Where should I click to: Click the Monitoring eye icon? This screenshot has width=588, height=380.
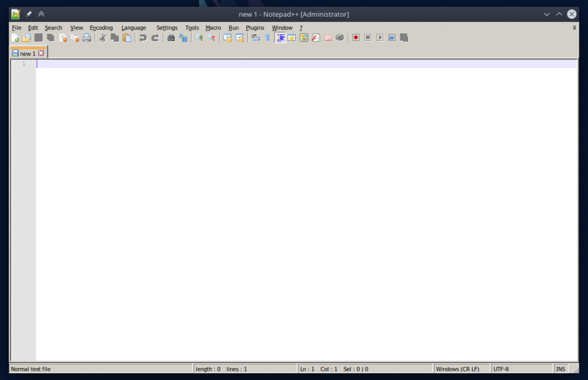click(x=340, y=38)
